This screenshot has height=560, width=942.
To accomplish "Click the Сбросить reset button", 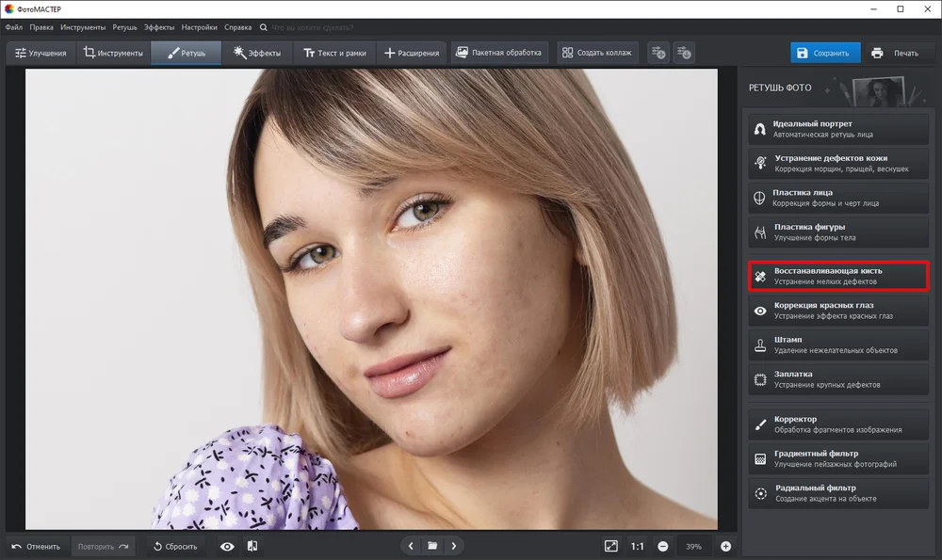I will pos(175,546).
